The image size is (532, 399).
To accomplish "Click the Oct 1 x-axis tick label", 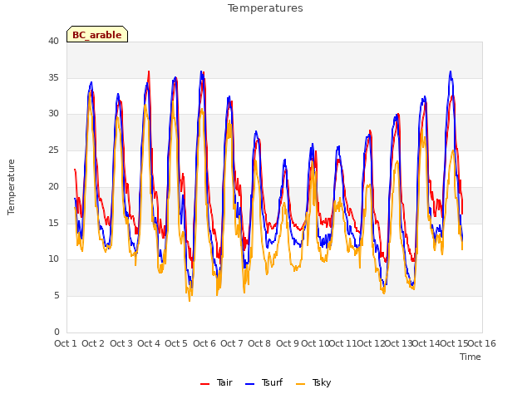I will pos(66,343).
